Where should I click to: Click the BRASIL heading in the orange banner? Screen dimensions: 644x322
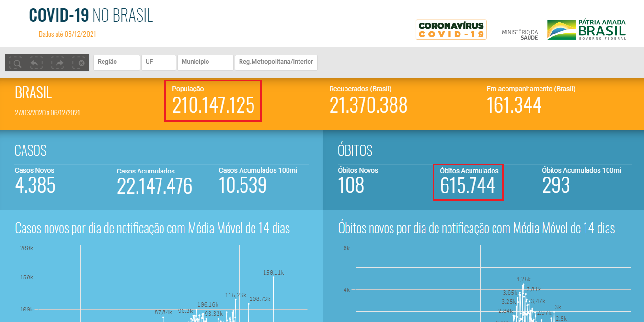point(34,92)
